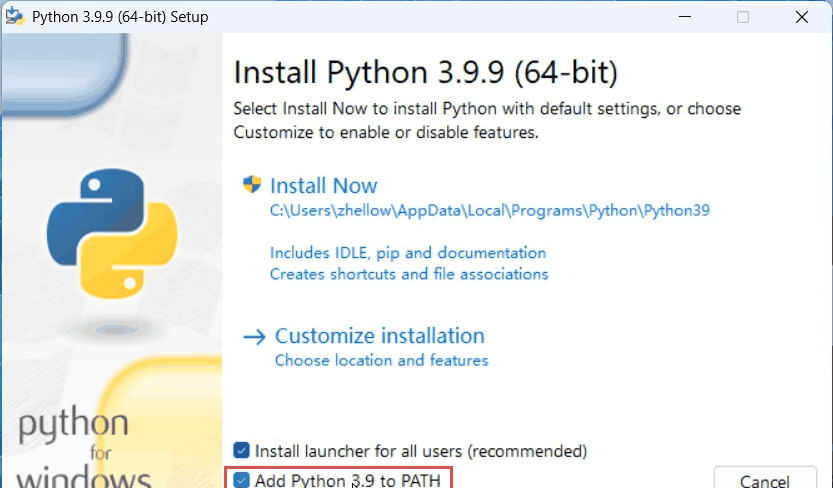Toggle Add Python 3.9 to PATH checkbox
Viewport: 833px width, 488px height.
241,480
